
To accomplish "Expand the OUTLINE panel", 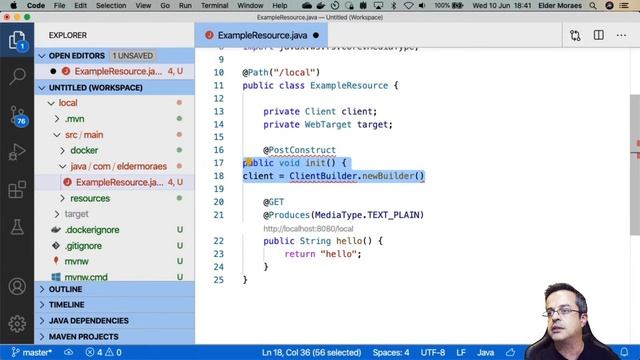I will (x=114, y=289).
